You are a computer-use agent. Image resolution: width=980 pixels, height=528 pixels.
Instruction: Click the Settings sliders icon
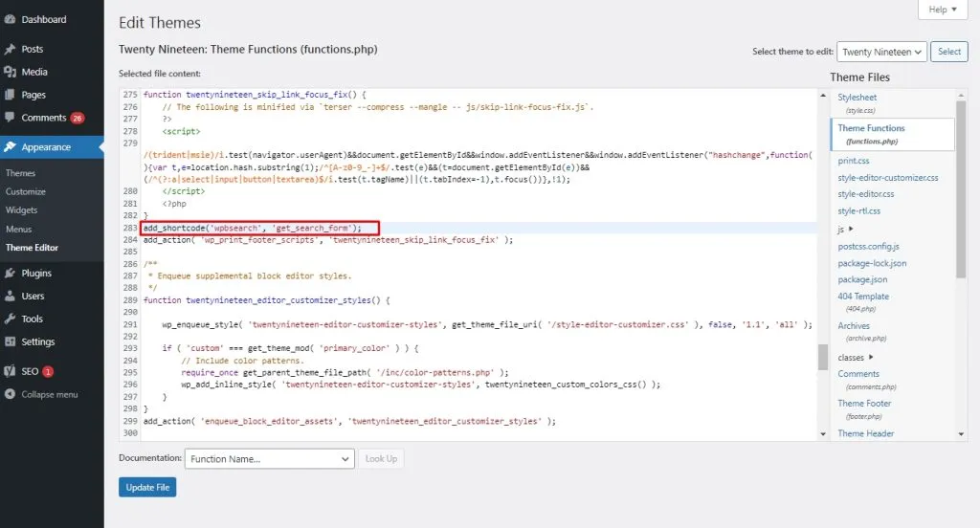[10, 341]
